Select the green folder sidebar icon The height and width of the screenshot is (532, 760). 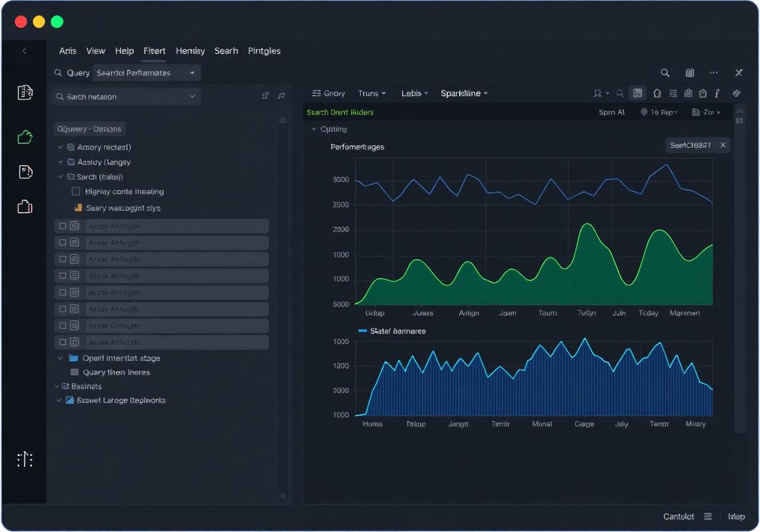pyautogui.click(x=25, y=137)
